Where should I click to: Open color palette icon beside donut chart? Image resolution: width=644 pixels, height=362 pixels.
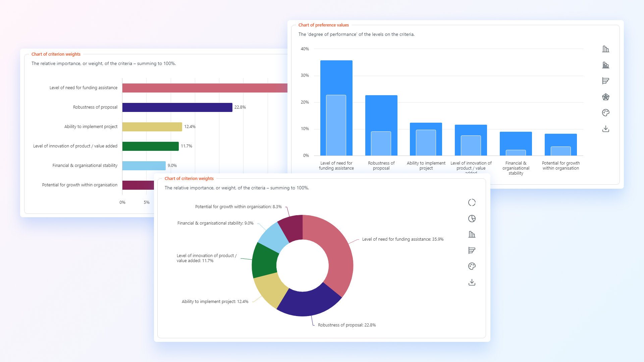tap(472, 266)
